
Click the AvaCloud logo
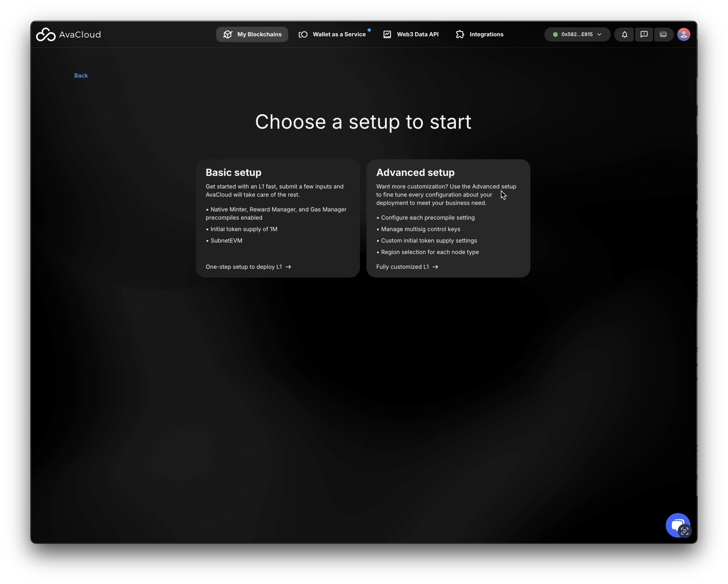point(69,34)
